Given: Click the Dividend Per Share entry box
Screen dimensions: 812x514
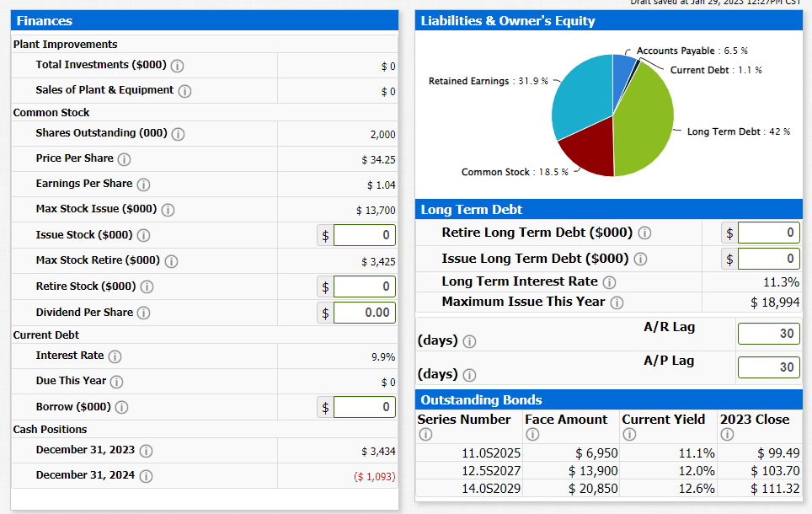Looking at the screenshot, I should [x=364, y=312].
